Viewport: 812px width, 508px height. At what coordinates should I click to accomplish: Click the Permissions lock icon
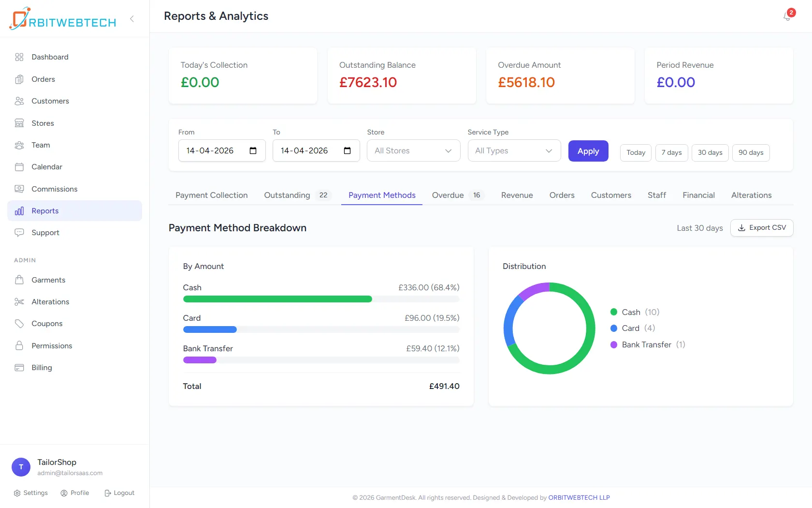[19, 346]
